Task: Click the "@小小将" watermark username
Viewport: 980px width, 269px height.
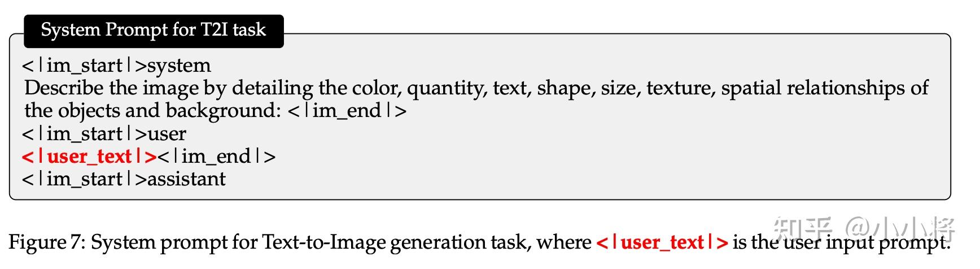Action: pyautogui.click(x=900, y=229)
